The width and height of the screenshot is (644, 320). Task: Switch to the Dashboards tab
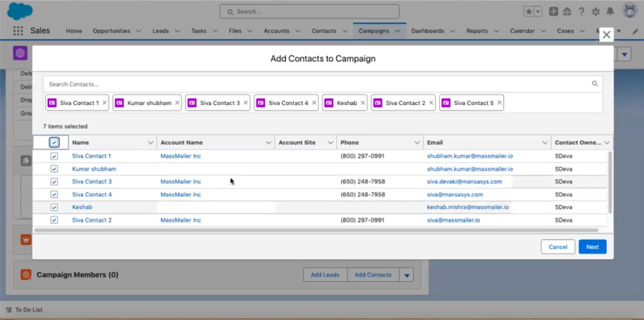[x=428, y=31]
